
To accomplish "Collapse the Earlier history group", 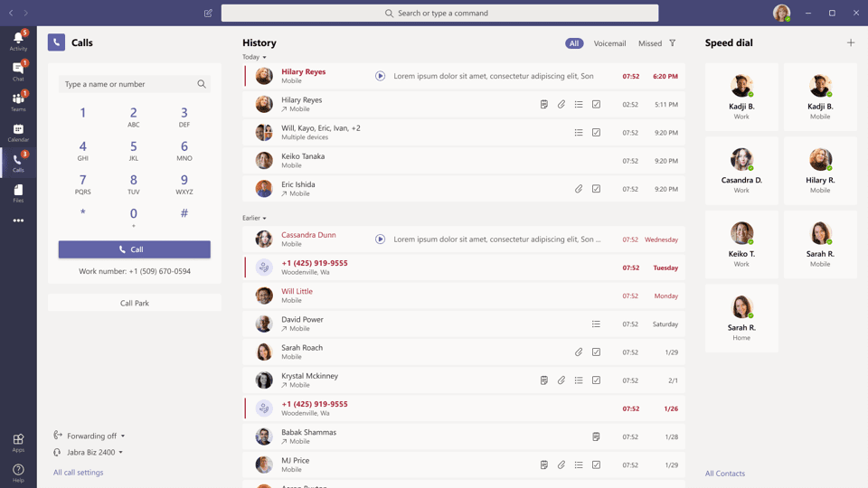I will pyautogui.click(x=254, y=218).
